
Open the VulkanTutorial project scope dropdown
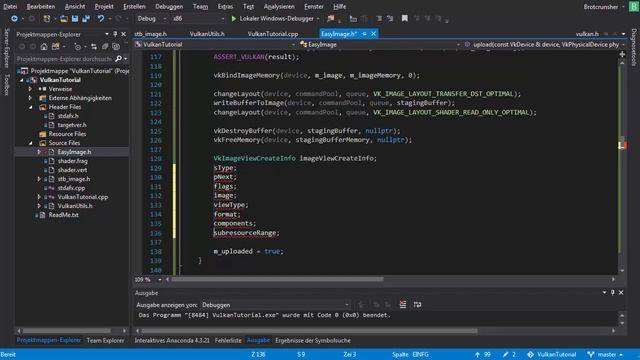click(215, 44)
